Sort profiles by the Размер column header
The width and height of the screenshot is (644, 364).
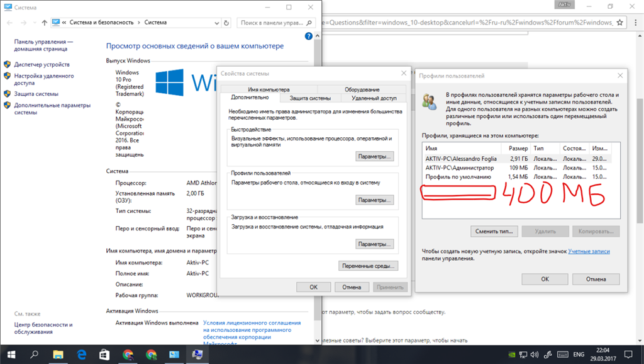coord(516,148)
